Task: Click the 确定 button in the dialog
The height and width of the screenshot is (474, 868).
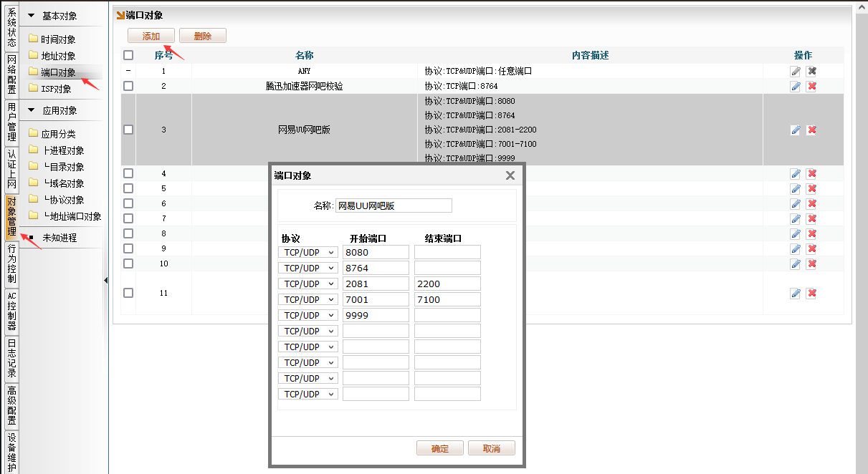Action: 439,449
